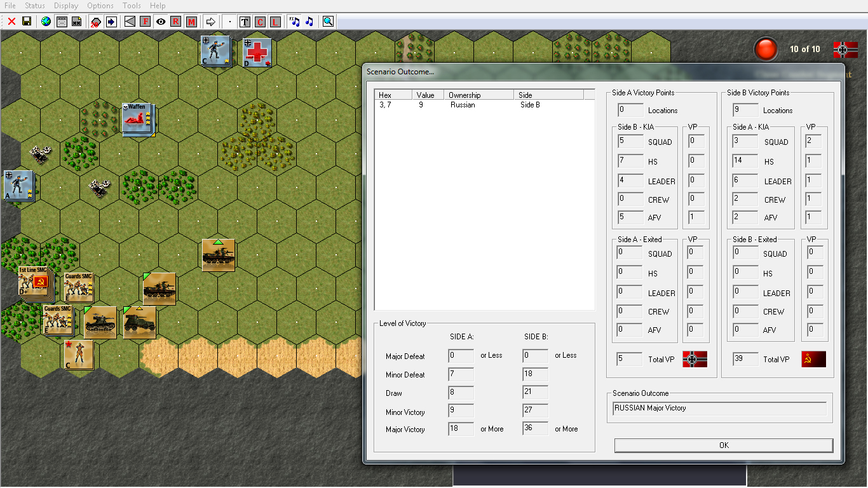Select the Waffen unit counter
The height and width of the screenshot is (488, 868).
pyautogui.click(x=139, y=118)
